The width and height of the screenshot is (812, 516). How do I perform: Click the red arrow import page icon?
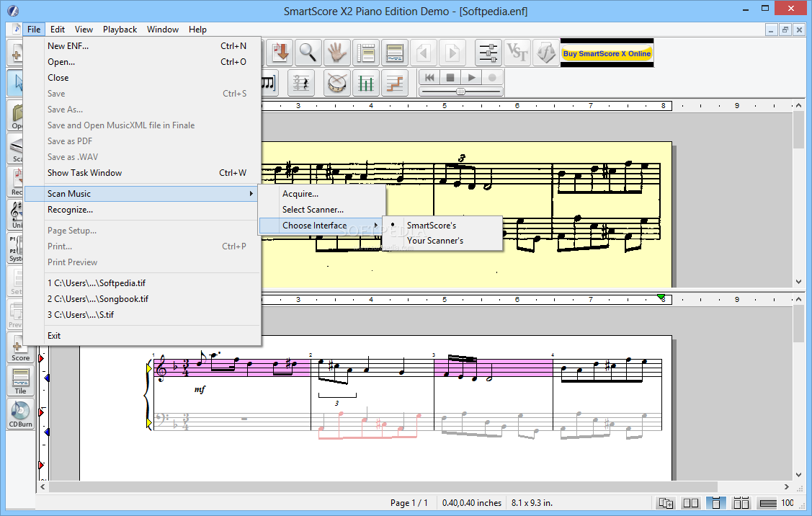(x=280, y=53)
